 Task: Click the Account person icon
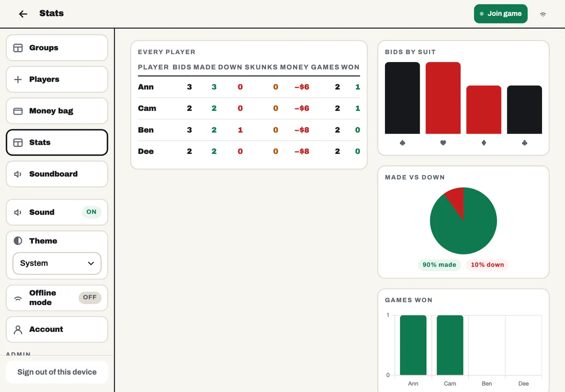[18, 330]
